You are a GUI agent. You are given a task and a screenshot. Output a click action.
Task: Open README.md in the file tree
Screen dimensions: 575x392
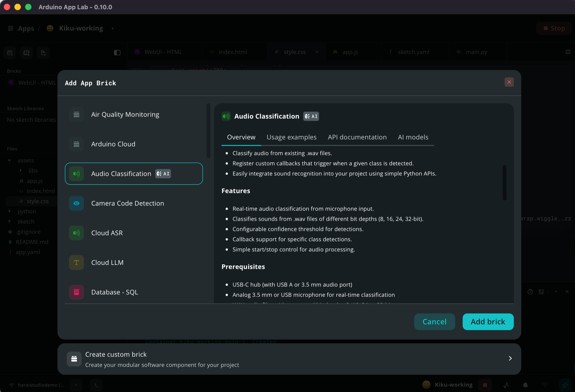32,242
